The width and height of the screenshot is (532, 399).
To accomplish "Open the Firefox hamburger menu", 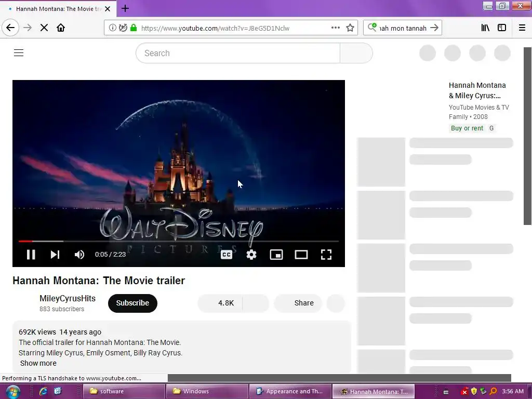I will coord(522,28).
